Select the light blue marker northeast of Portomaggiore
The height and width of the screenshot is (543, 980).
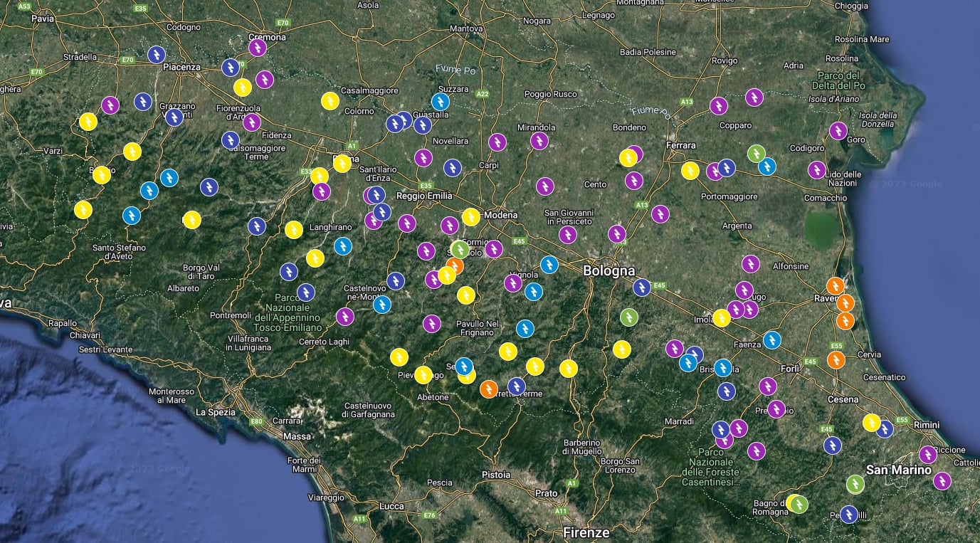(766, 167)
